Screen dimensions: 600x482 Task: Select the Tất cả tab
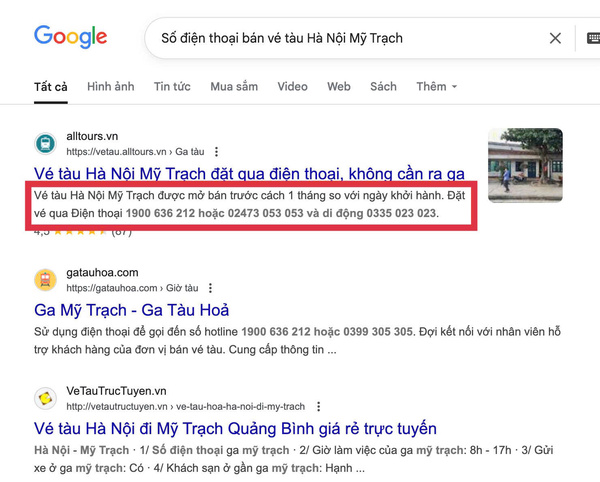click(51, 87)
